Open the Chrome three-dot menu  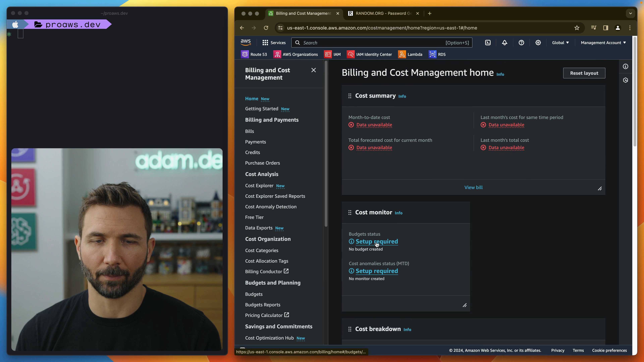630,28
